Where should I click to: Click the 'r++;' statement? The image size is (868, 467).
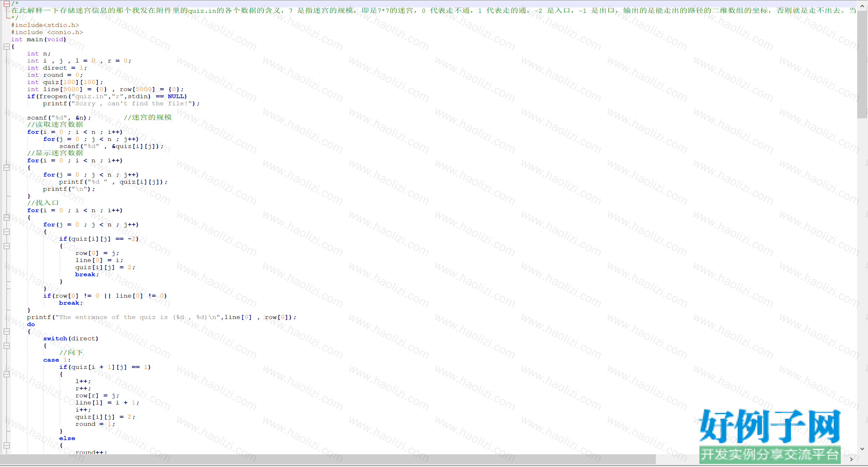(x=83, y=388)
